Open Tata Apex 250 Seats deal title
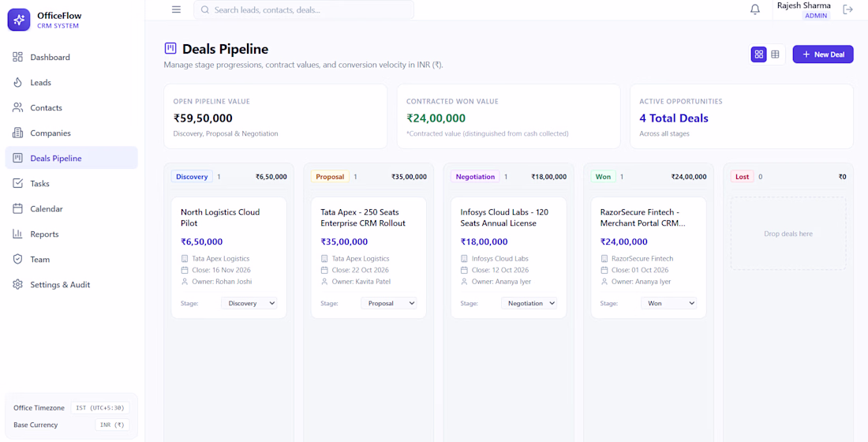The width and height of the screenshot is (868, 442). click(363, 218)
